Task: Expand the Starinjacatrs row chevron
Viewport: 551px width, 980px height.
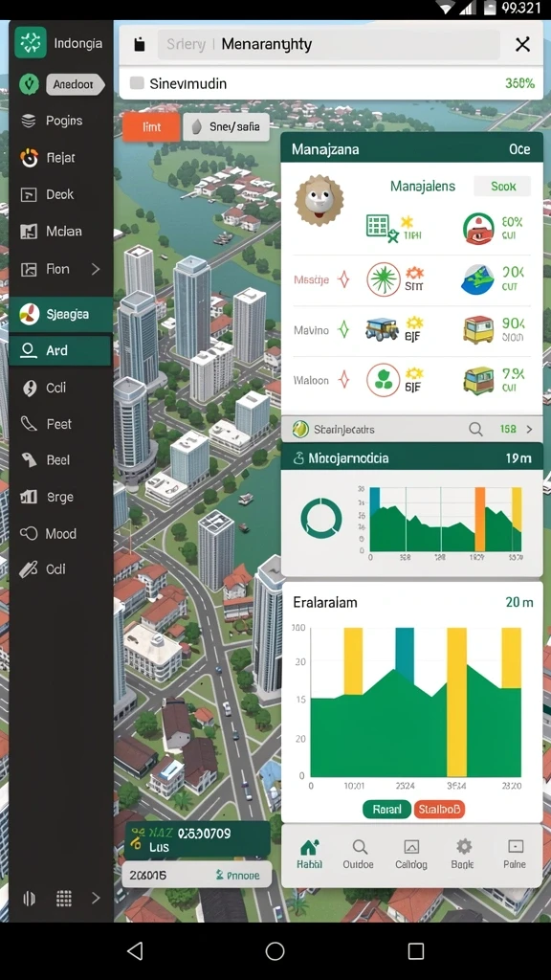Action: click(x=529, y=430)
